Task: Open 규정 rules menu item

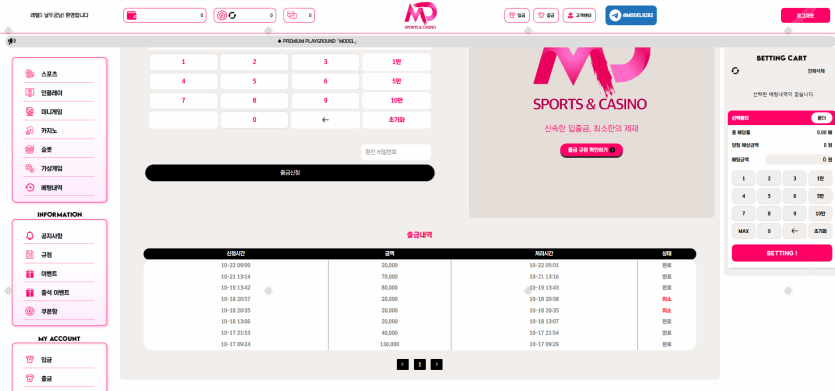Action: [x=59, y=255]
